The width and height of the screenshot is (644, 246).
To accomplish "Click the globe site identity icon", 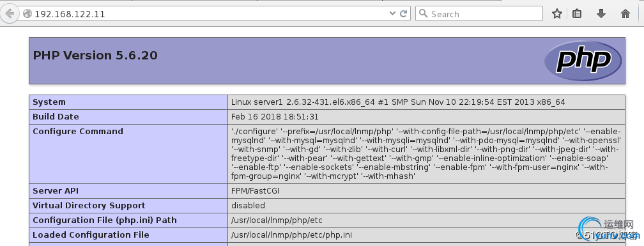I will point(27,14).
